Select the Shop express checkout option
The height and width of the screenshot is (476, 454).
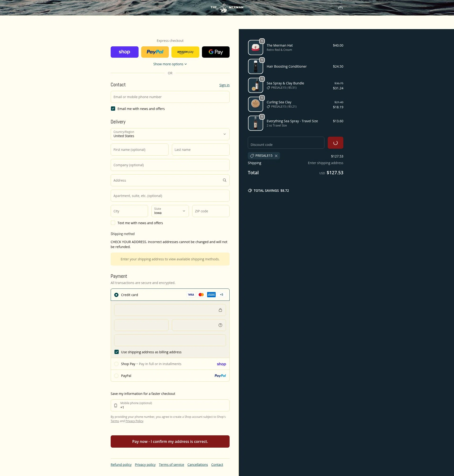point(124,52)
